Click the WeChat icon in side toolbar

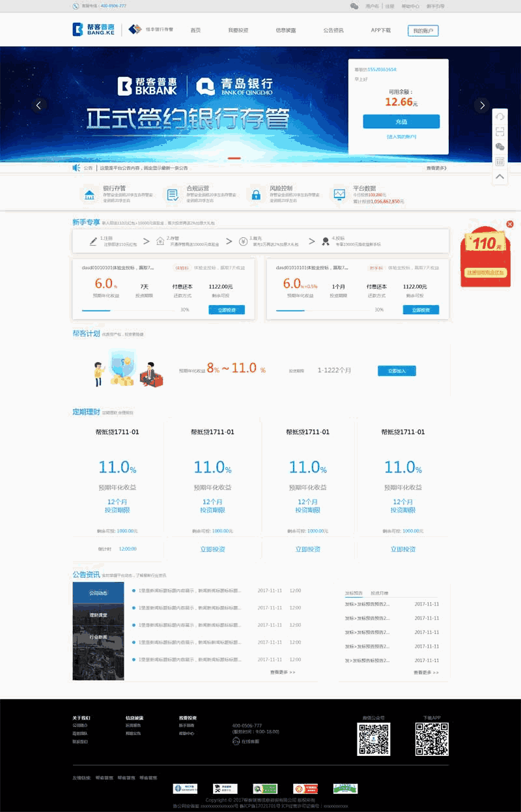pyautogui.click(x=500, y=147)
